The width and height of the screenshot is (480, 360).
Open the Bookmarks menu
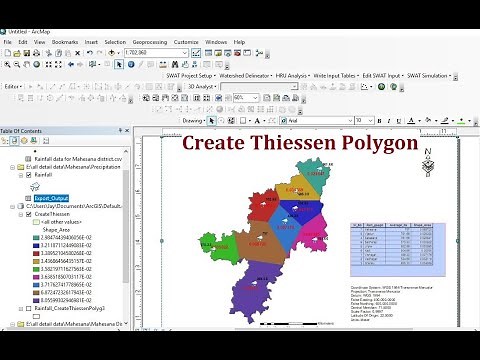[x=65, y=42]
